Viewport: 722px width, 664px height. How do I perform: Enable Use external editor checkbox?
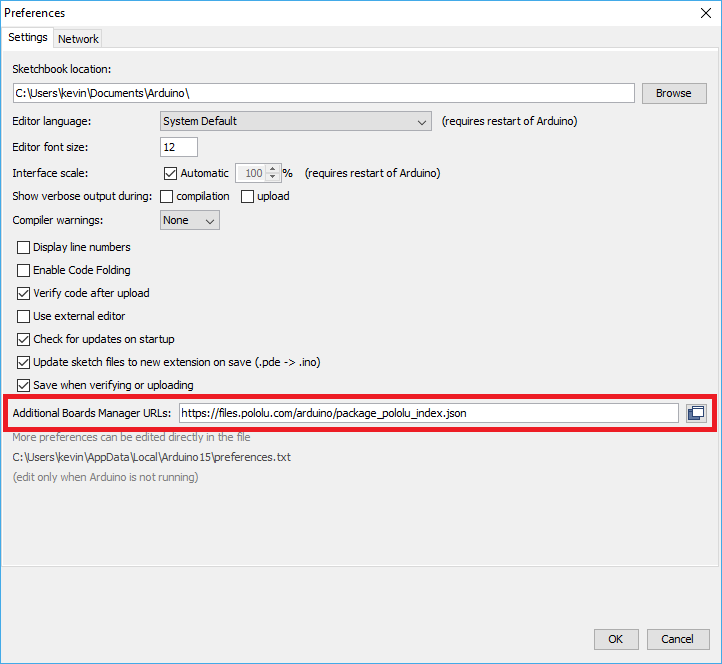click(24, 316)
